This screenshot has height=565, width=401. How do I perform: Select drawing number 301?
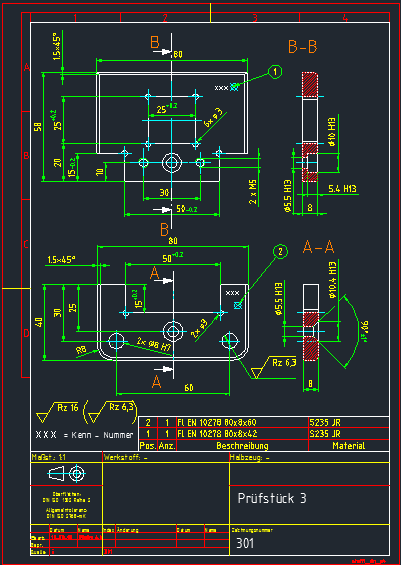245,543
